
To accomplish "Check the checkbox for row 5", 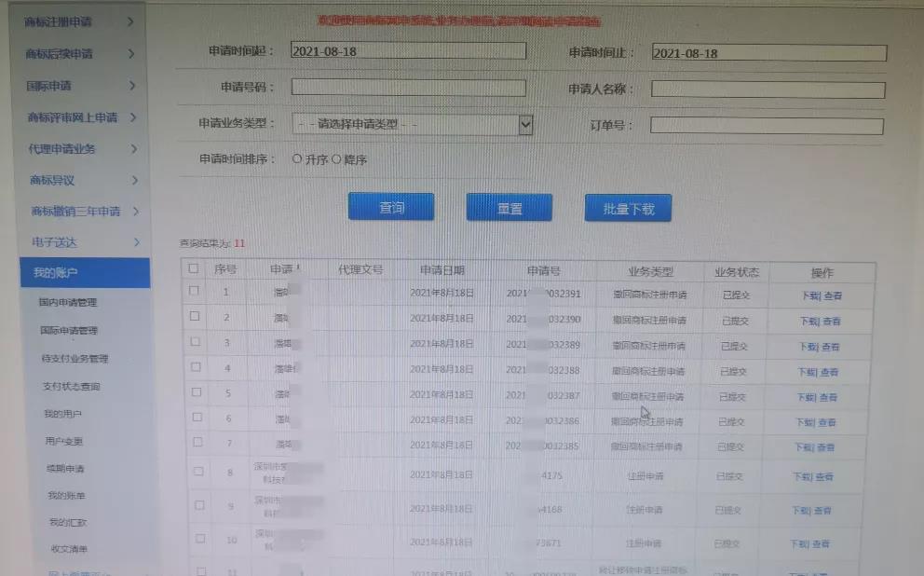I will 195,392.
